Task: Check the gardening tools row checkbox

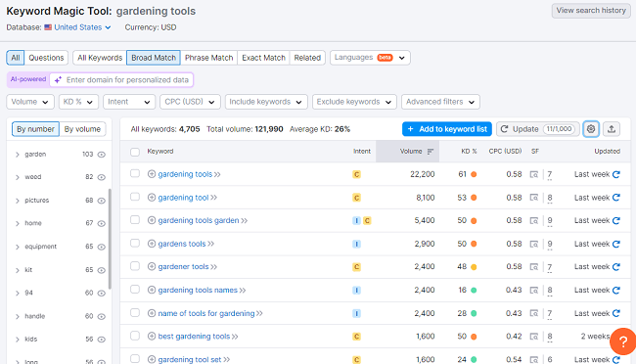Action: (x=135, y=173)
